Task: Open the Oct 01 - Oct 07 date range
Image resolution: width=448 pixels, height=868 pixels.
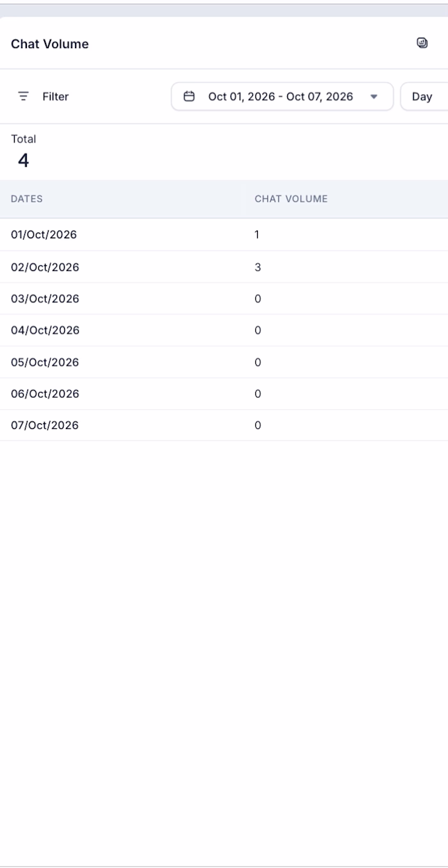Action: [x=282, y=96]
